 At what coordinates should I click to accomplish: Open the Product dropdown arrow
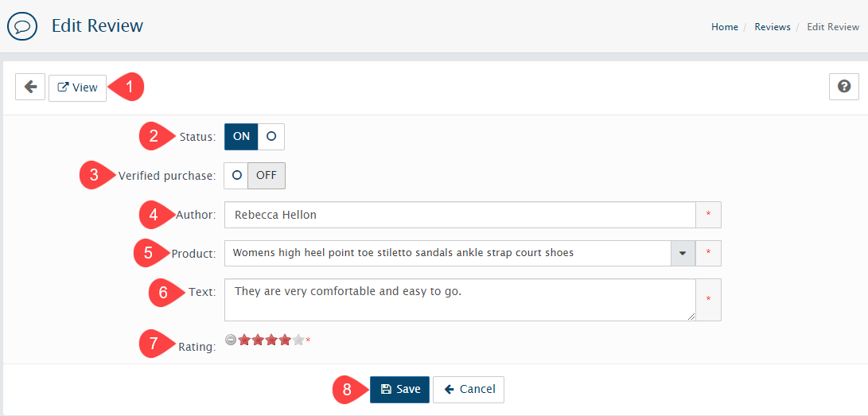click(x=683, y=253)
